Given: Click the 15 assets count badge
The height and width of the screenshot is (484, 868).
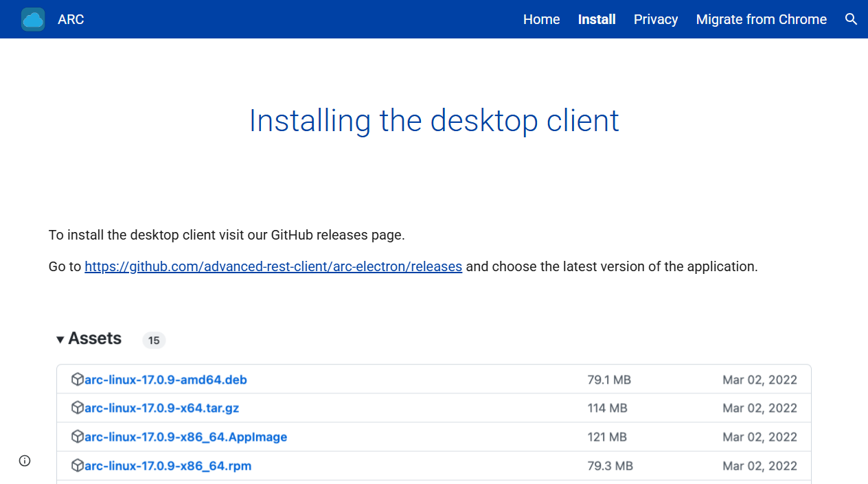Looking at the screenshot, I should (x=154, y=340).
